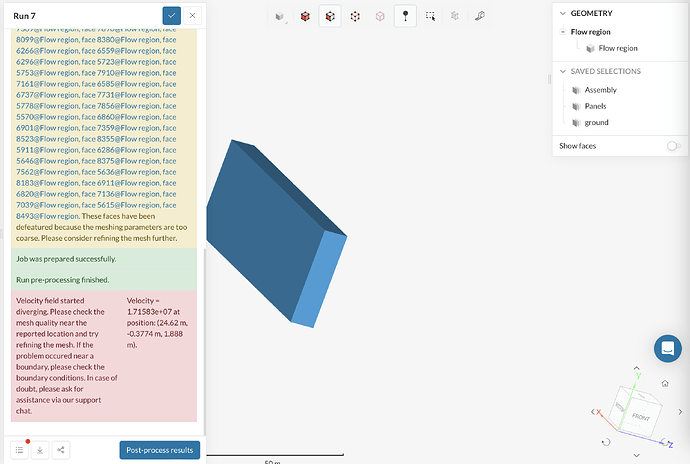This screenshot has width=690, height=464.
Task: Toggle the Show faces switch
Action: pos(673,146)
